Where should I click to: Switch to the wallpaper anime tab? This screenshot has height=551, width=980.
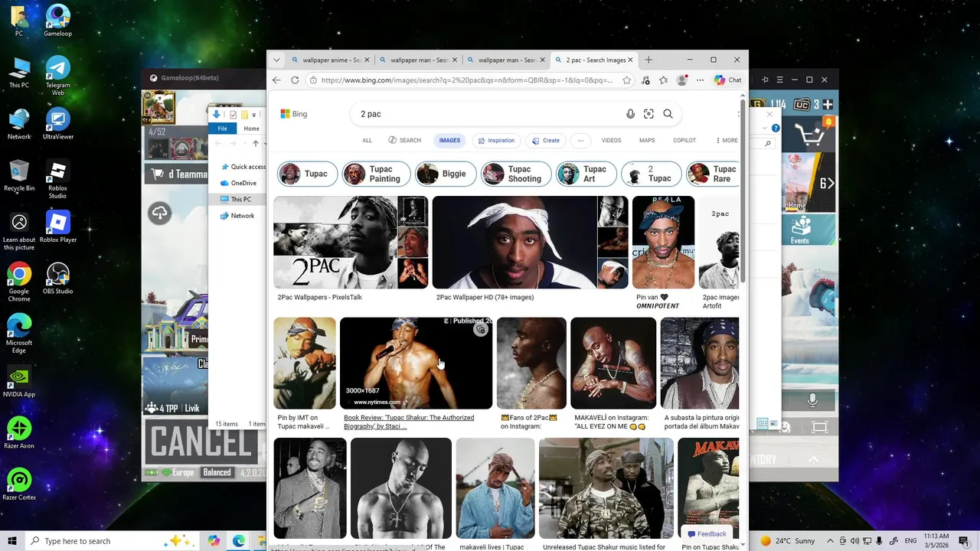329,60
